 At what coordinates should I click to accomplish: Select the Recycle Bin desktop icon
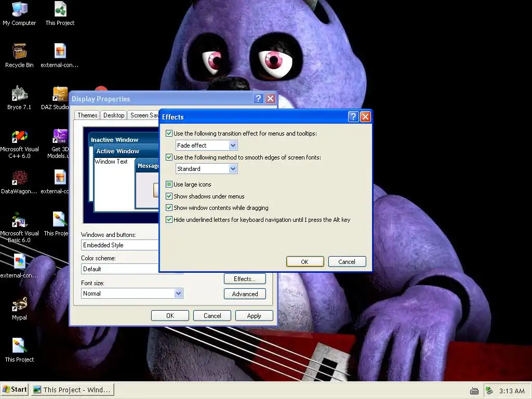(19, 56)
